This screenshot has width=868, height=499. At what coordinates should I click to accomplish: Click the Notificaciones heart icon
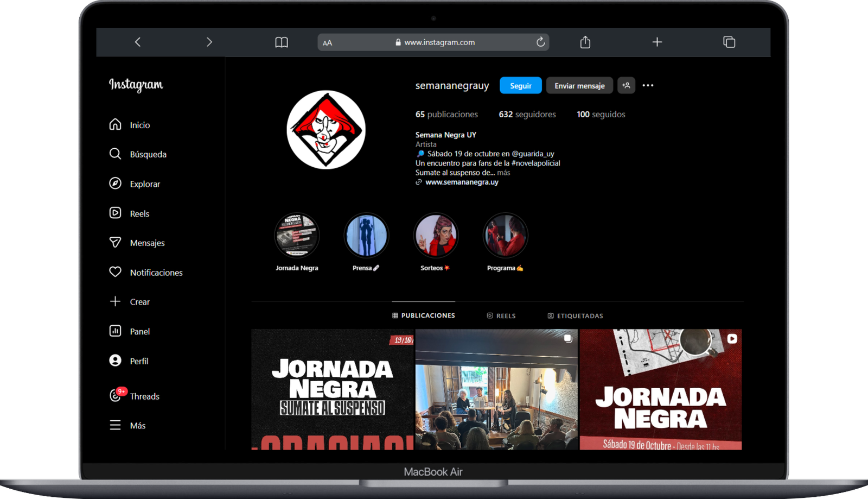coord(115,271)
